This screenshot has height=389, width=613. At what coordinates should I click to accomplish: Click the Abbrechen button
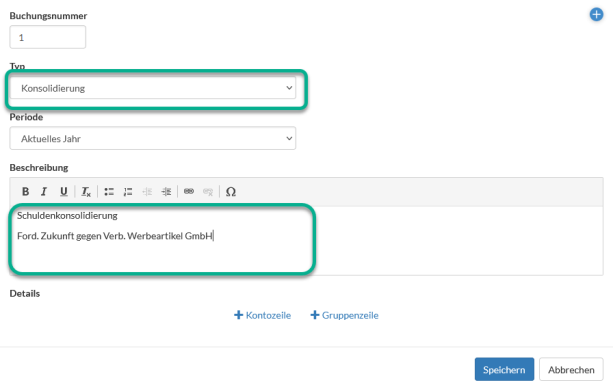571,369
